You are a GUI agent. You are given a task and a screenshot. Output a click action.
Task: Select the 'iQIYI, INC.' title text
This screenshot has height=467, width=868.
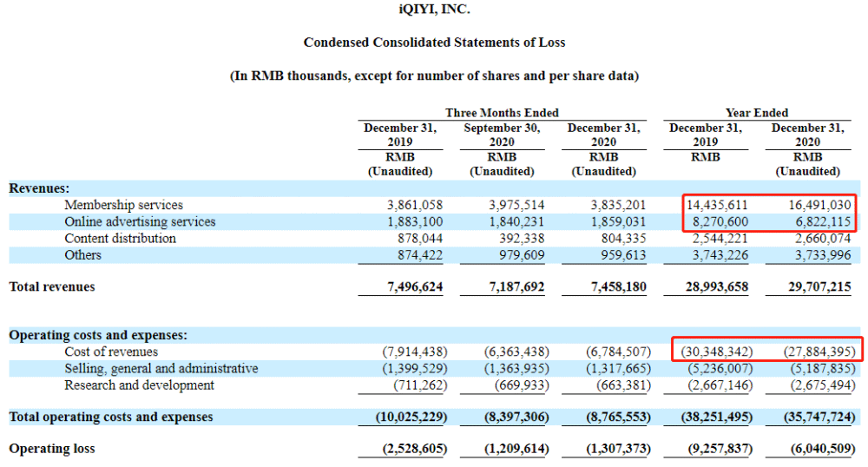coord(434,10)
